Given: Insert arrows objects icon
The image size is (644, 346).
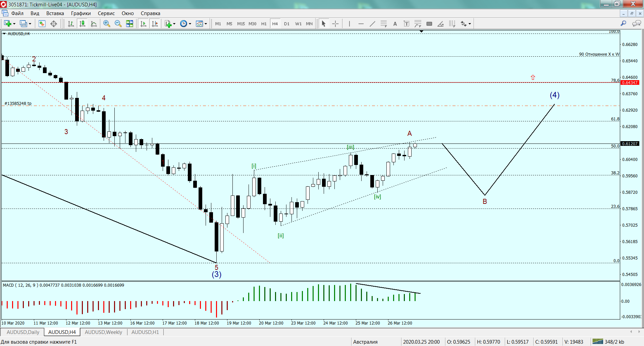Looking at the screenshot, I should (x=464, y=23).
